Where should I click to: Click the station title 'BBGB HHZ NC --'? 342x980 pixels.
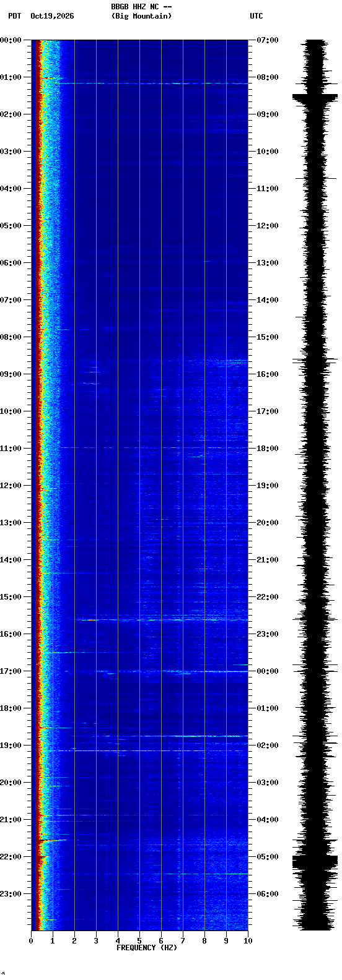pyautogui.click(x=141, y=7)
